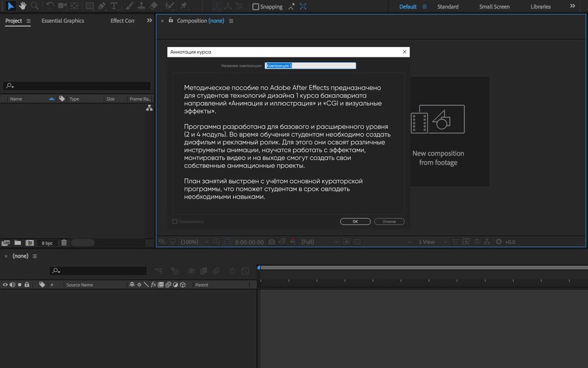
Task: Choose the Puppet Pin tool
Action: [184, 6]
